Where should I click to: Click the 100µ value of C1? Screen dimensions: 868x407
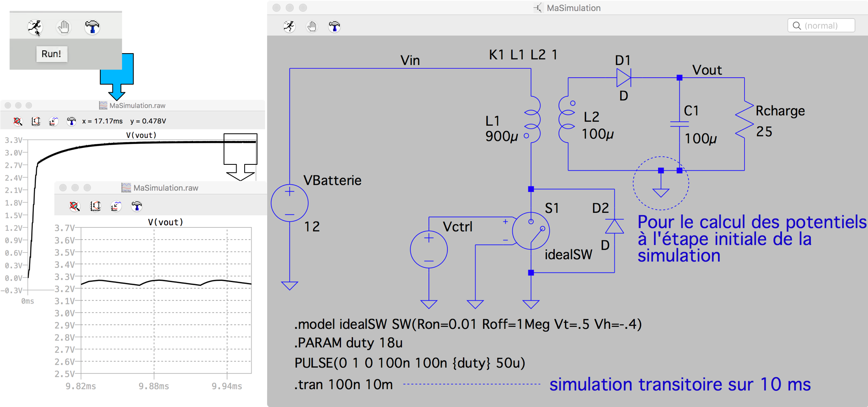(x=701, y=139)
